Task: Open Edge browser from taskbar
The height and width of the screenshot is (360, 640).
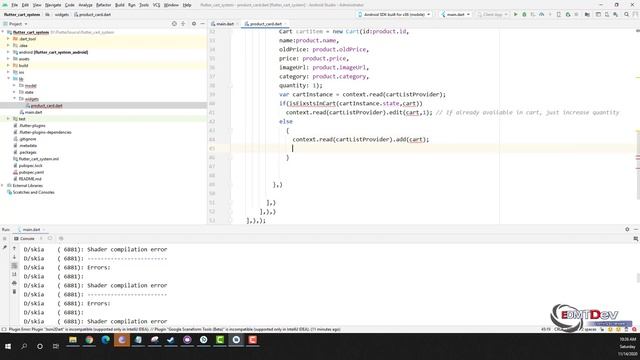Action: click(x=105, y=340)
